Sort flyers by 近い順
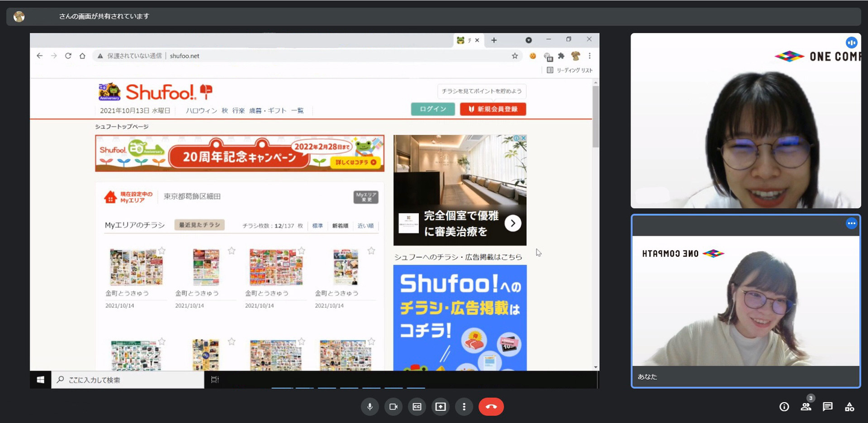868x423 pixels. click(x=366, y=226)
